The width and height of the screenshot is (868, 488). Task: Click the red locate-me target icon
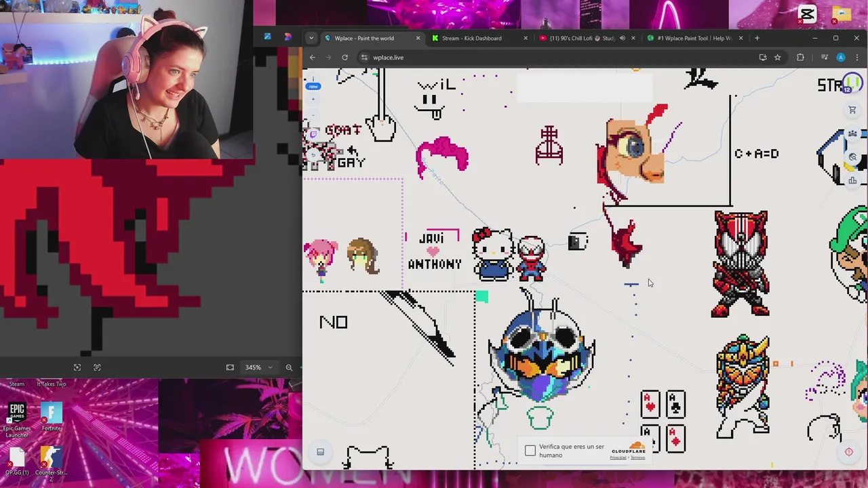(x=849, y=452)
